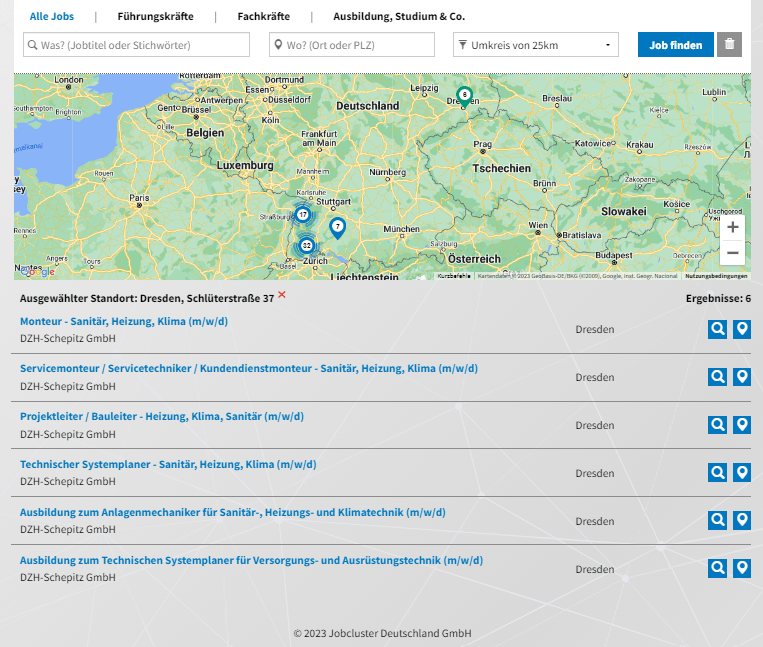Zoom in the map with plus button
763x647 pixels.
[732, 227]
